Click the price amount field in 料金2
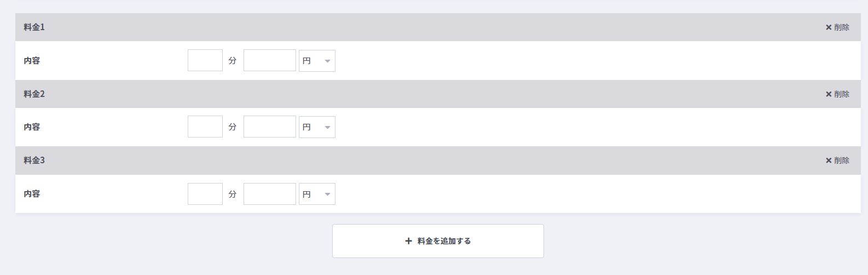 pyautogui.click(x=270, y=127)
